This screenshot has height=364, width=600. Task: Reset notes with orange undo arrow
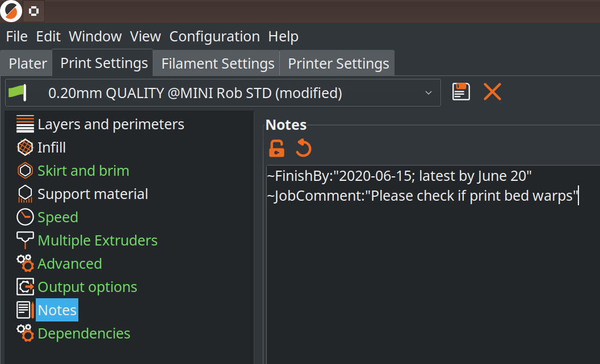[304, 148]
